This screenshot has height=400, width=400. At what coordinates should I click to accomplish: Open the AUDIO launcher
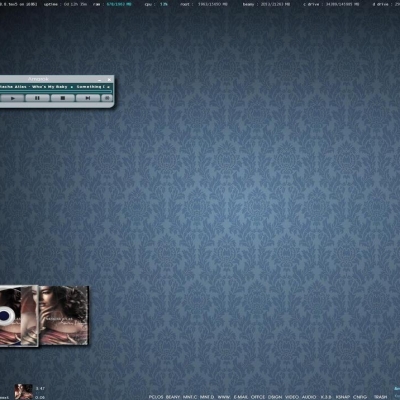[309, 397]
